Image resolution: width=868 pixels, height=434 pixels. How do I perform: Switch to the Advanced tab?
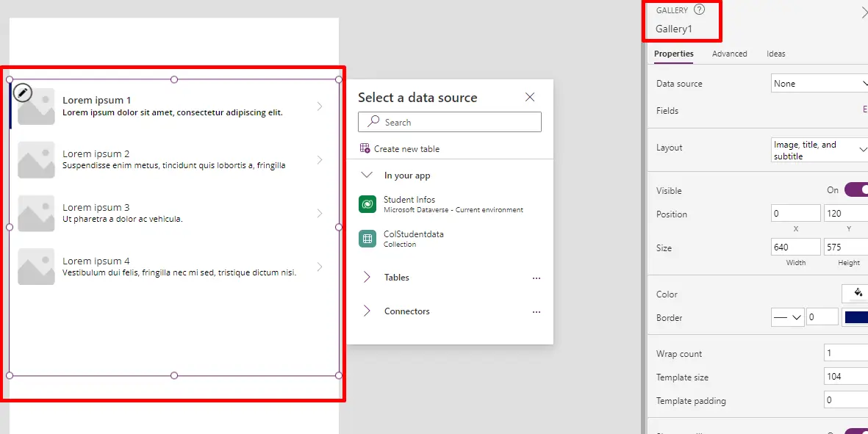pyautogui.click(x=729, y=54)
